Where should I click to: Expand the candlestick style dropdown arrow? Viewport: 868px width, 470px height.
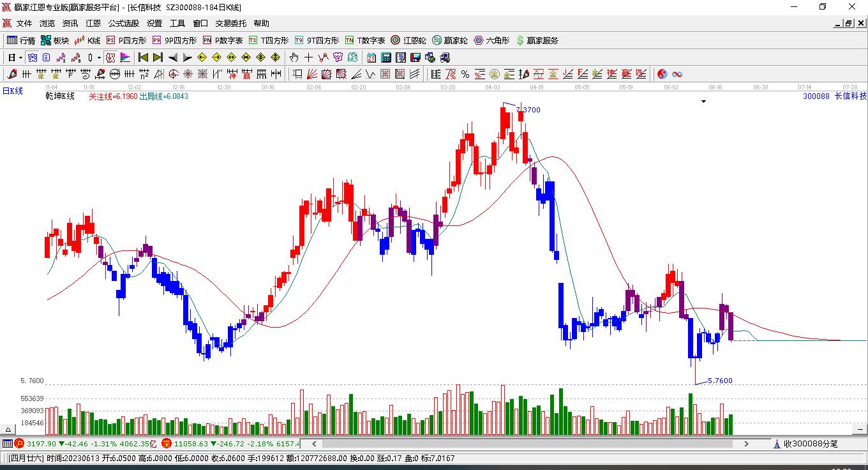click(99, 57)
